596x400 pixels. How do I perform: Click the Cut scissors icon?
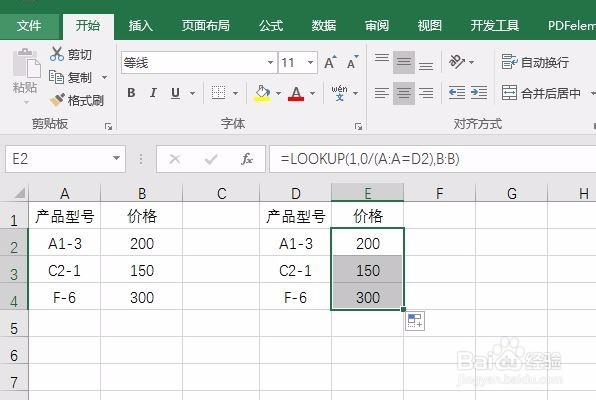(x=57, y=54)
